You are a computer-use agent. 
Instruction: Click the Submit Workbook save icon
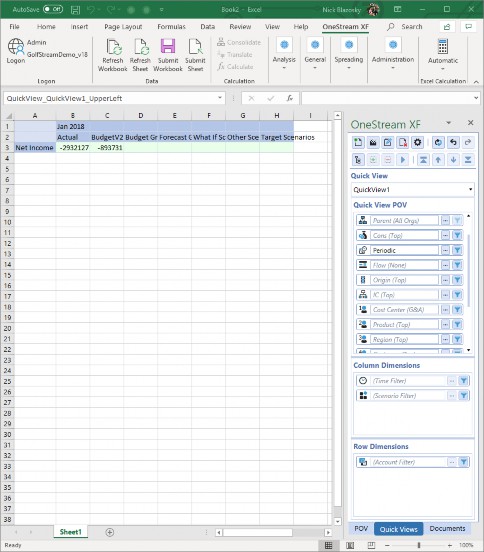coord(168,47)
